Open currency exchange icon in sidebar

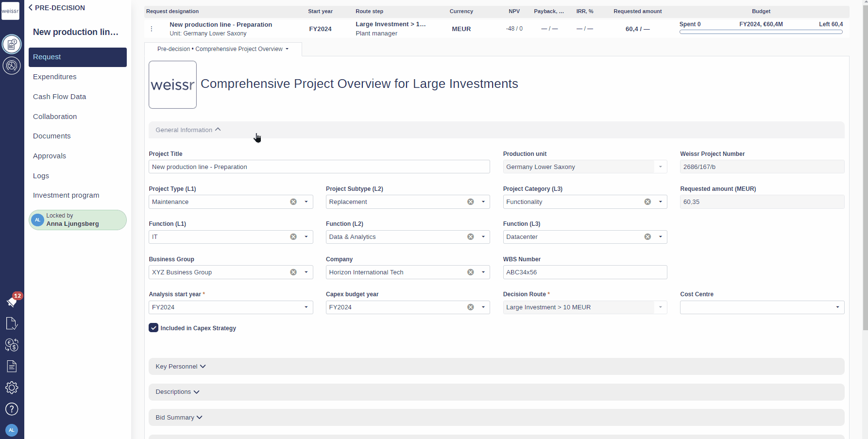pos(12,345)
